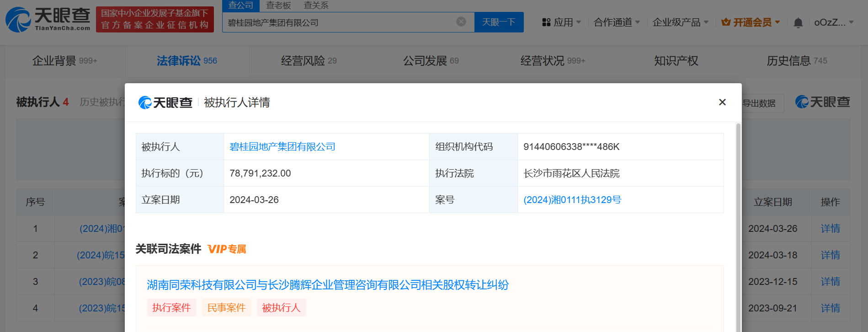Open case number (2024)湘0111执3129号 link
This screenshot has height=332, width=868.
(572, 200)
